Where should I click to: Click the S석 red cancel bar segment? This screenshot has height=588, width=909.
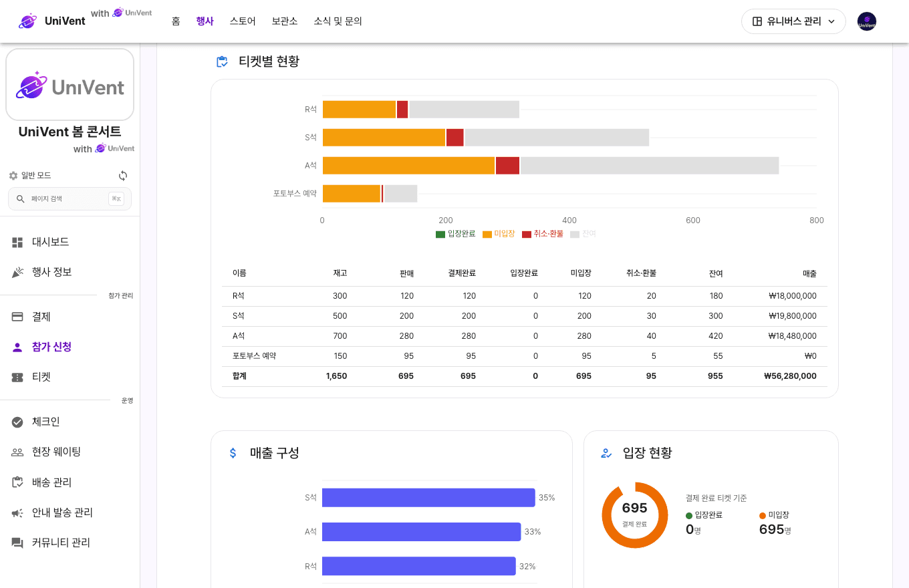(454, 138)
